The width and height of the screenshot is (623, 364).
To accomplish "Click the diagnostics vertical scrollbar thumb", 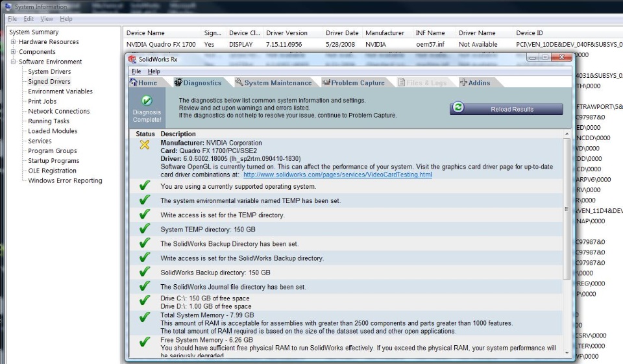I will (567, 209).
